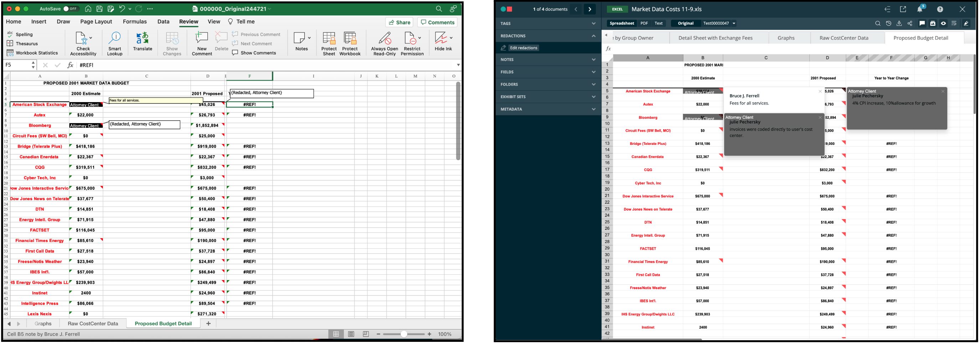The width and height of the screenshot is (980, 344).
Task: Click the share icon in viewer toolbar
Action: click(x=910, y=24)
